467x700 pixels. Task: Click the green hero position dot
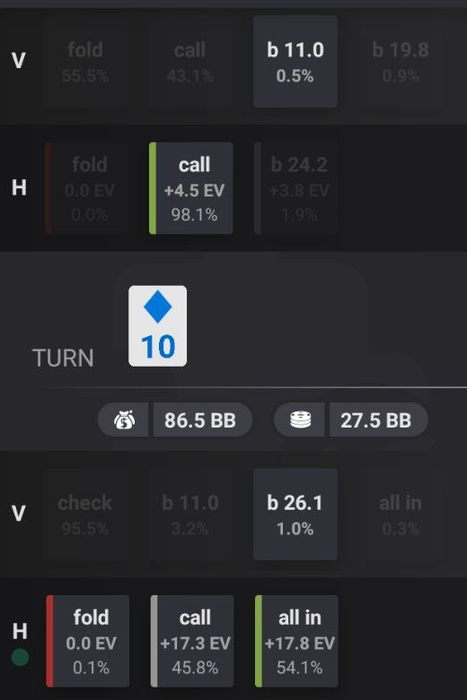(20, 657)
